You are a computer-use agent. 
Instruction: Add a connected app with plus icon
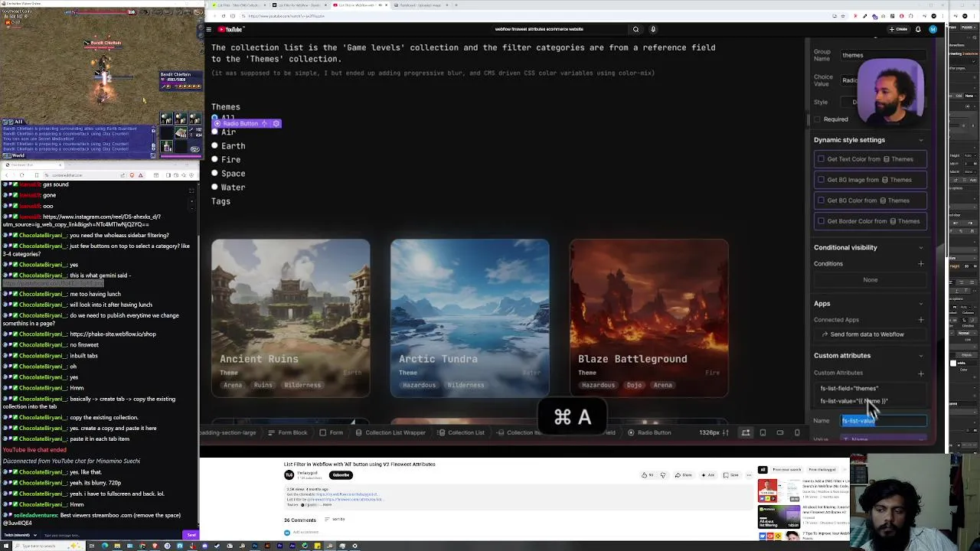(921, 320)
